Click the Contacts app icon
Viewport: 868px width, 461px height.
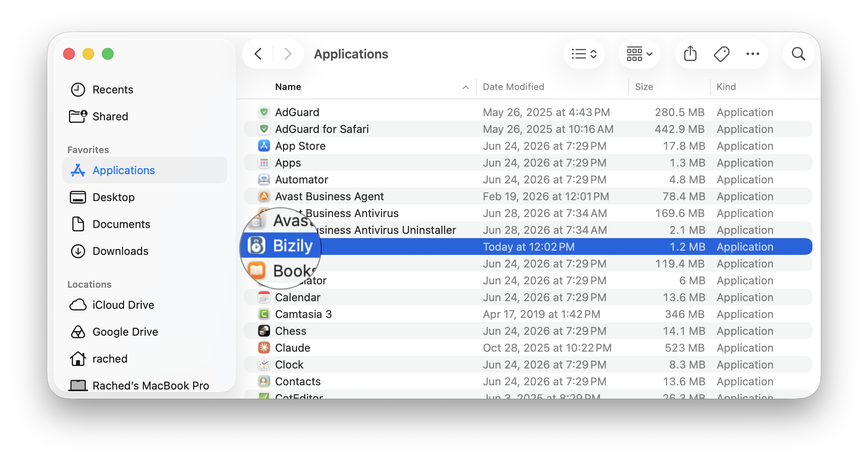coord(264,382)
